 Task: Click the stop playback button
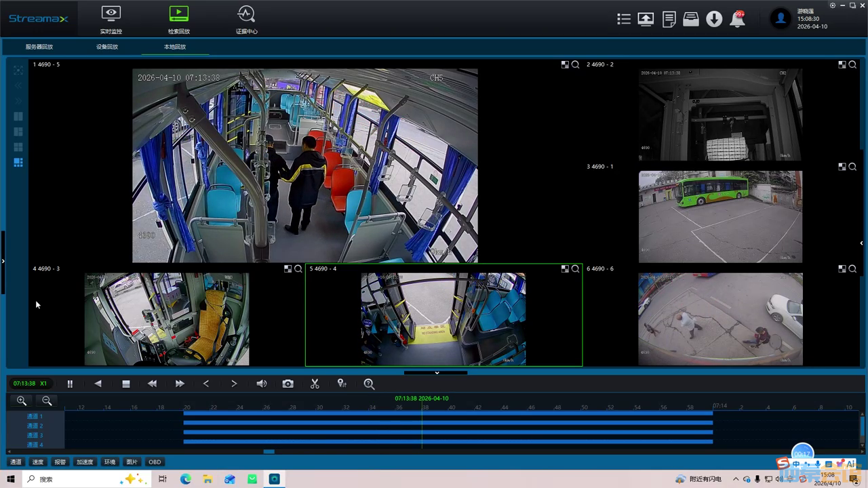point(125,384)
